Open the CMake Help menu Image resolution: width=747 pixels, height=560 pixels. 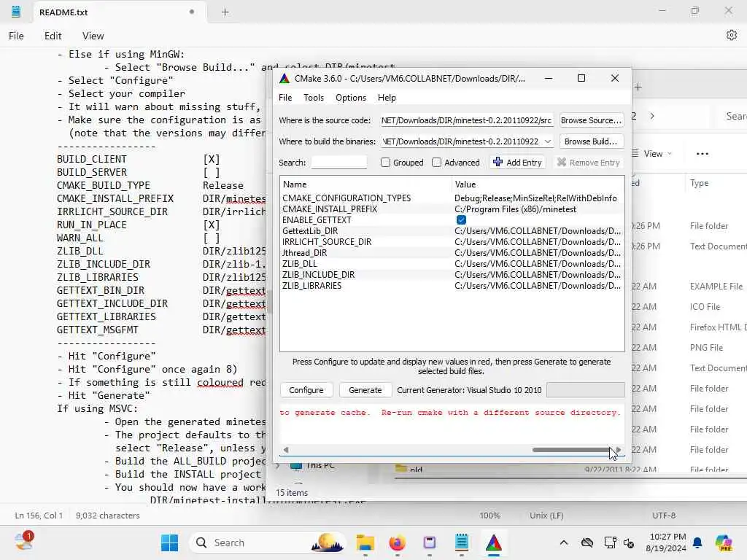(387, 98)
